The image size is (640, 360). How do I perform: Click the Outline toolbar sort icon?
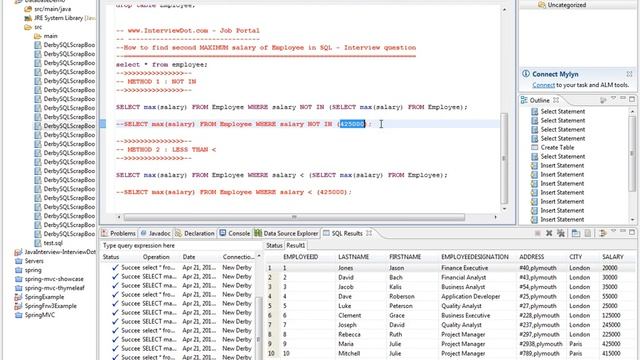pyautogui.click(x=603, y=100)
